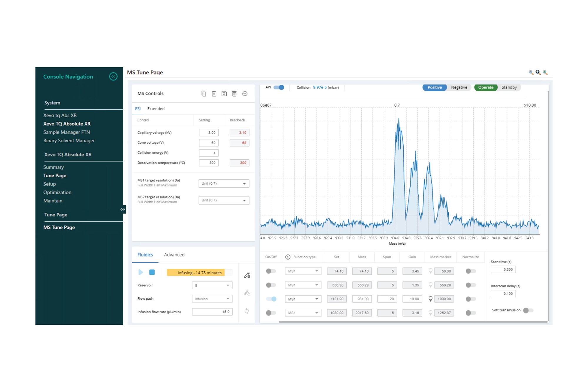Click the save MS Controls settings icon
588x392 pixels.
(224, 94)
